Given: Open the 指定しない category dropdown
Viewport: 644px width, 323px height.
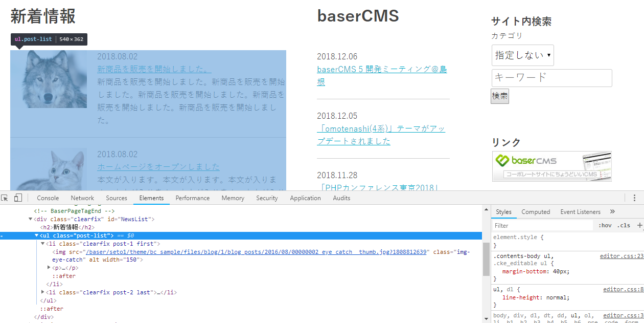Looking at the screenshot, I should pyautogui.click(x=522, y=55).
